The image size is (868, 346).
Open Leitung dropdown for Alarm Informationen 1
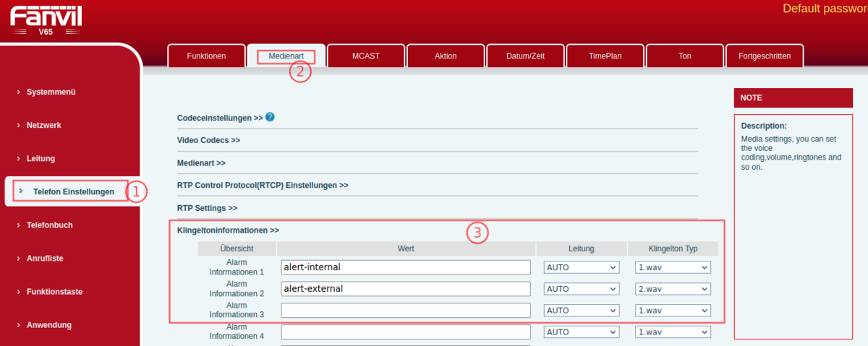click(581, 267)
